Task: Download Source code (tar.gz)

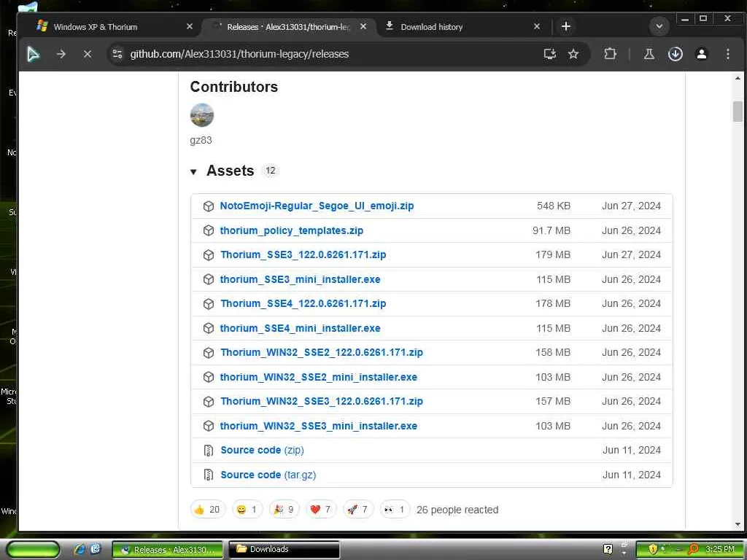Action: tap(268, 475)
